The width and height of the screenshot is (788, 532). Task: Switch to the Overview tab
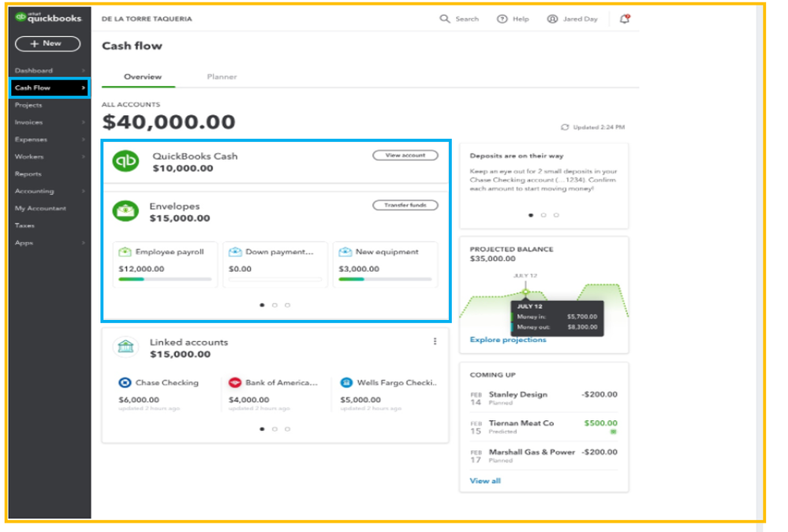point(143,77)
